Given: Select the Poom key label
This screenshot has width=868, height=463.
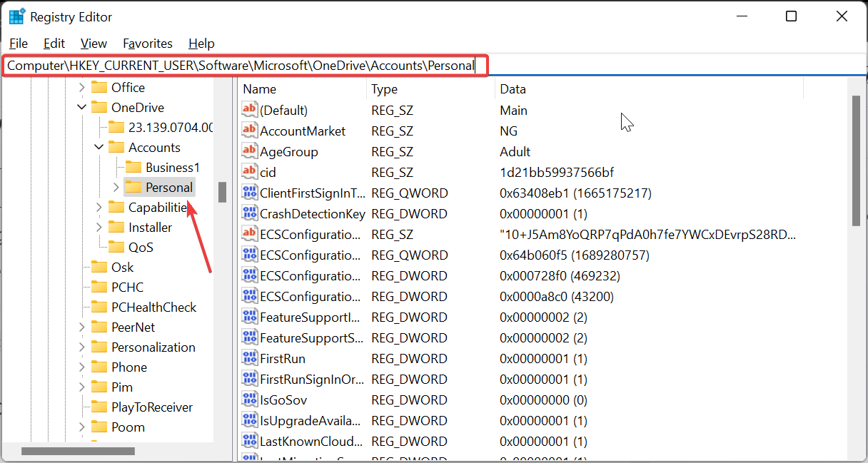Looking at the screenshot, I should [x=128, y=427].
